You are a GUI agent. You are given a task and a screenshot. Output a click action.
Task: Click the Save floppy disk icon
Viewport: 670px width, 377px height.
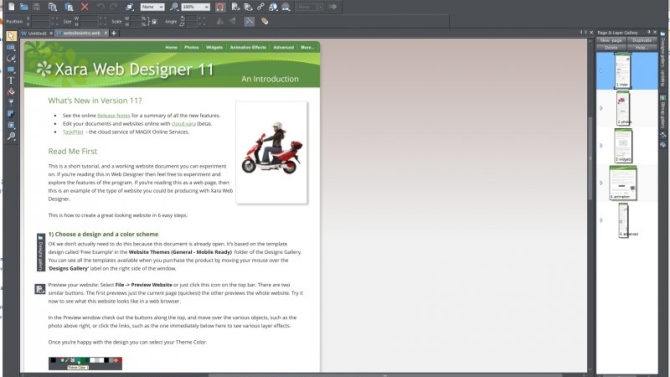pyautogui.click(x=37, y=7)
